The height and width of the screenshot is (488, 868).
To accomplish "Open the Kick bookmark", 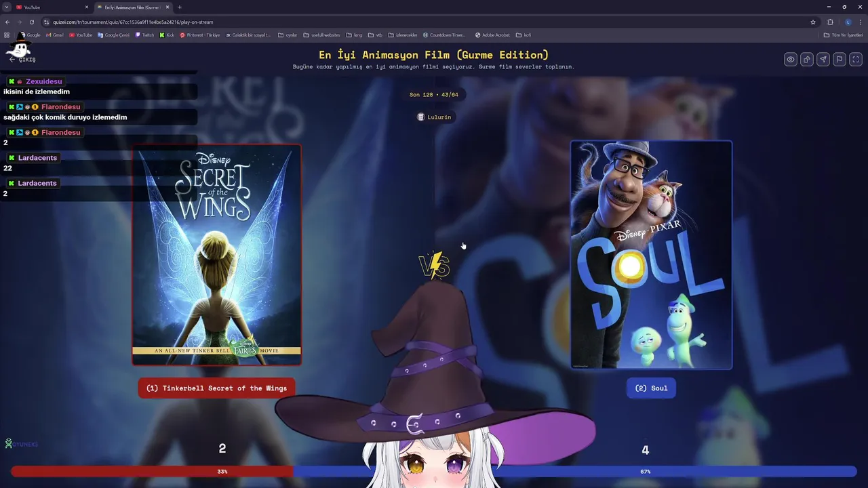I will 167,35.
